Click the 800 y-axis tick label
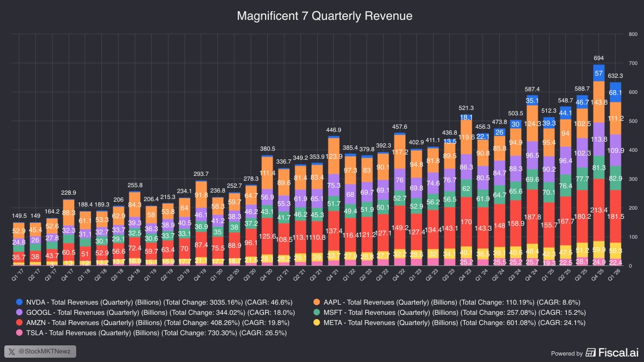This screenshot has width=644, height=362. click(x=633, y=34)
